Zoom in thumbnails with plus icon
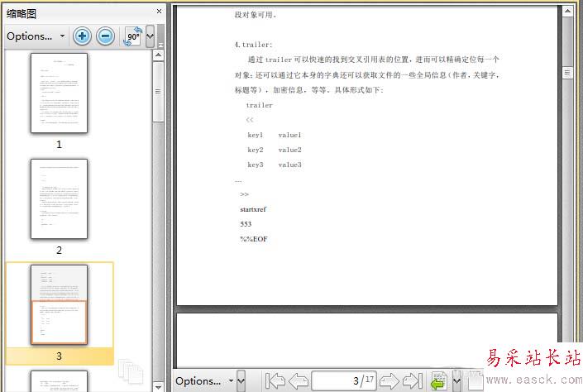Viewport: 583px width, 392px height. point(82,36)
